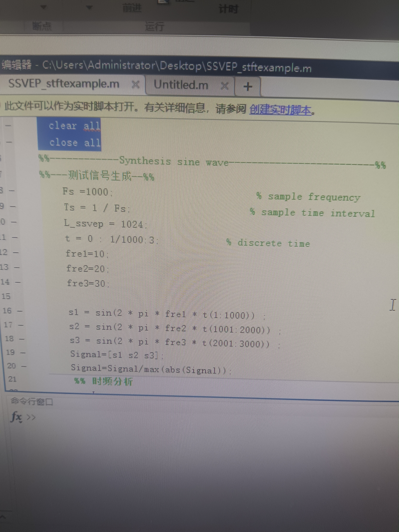Click the 断点 section label
The width and height of the screenshot is (399, 532).
tap(42, 26)
